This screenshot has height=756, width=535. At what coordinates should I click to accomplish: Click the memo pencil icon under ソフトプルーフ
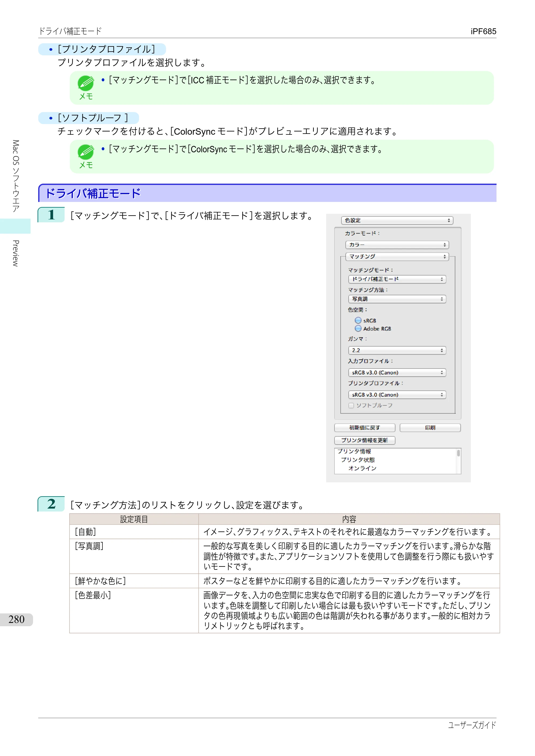[86, 152]
